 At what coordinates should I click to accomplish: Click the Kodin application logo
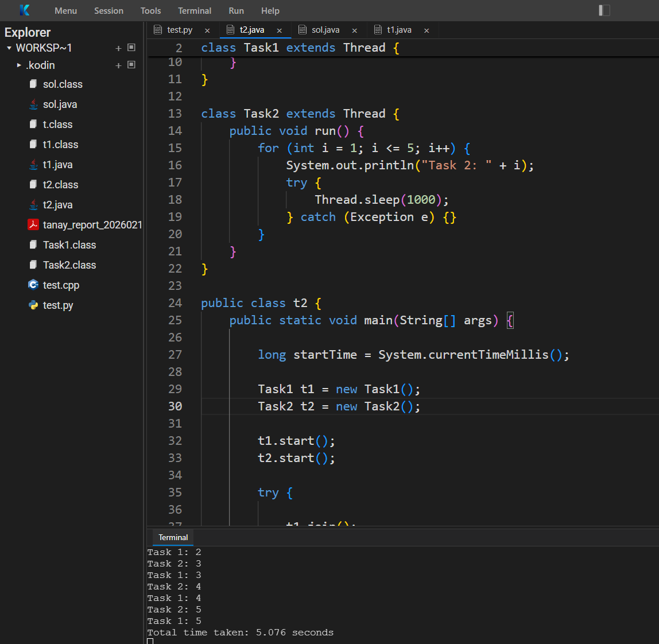pyautogui.click(x=24, y=10)
